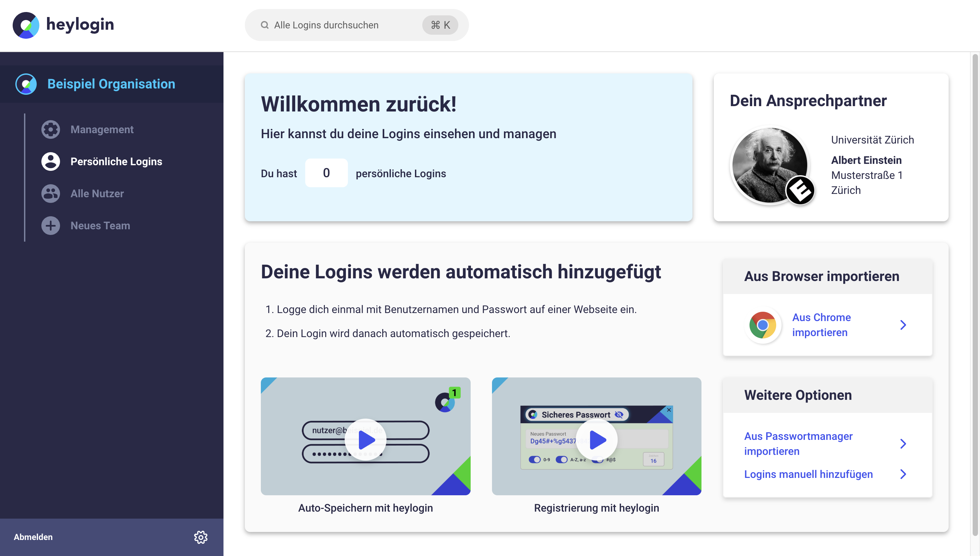Open Aus Passwortmanager importieren link
This screenshot has width=980, height=556.
pos(798,444)
